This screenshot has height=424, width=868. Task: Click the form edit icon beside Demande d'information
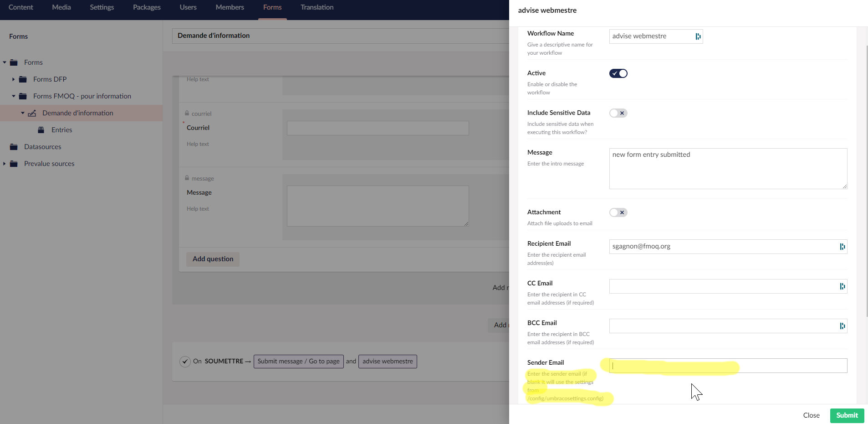31,113
